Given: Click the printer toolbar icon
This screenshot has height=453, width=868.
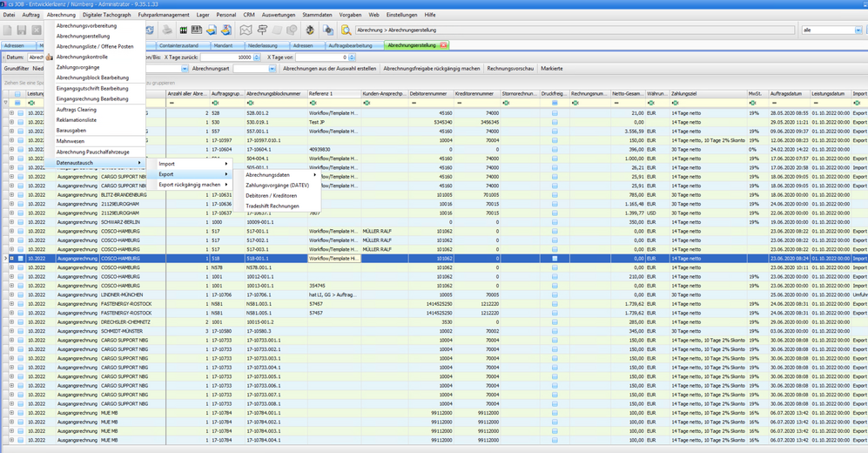Looking at the screenshot, I should click(x=166, y=30).
